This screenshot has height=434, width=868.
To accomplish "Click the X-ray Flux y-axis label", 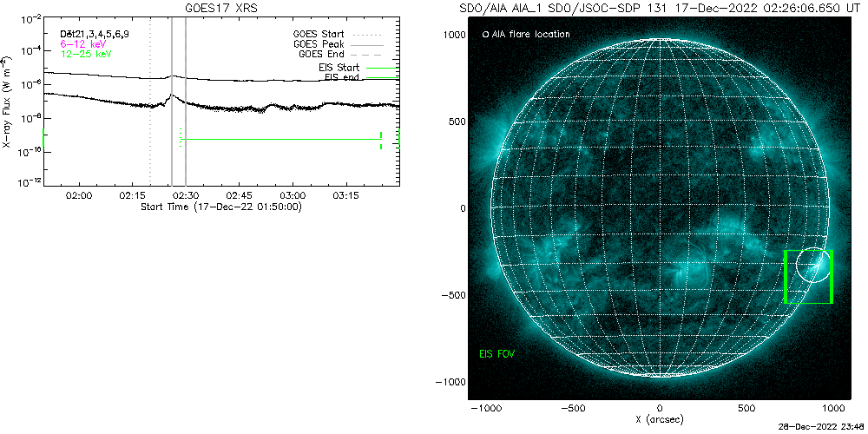I will [x=5, y=102].
